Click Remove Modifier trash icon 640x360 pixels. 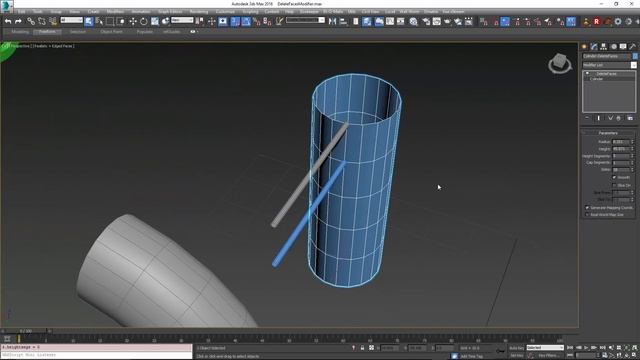(619, 118)
